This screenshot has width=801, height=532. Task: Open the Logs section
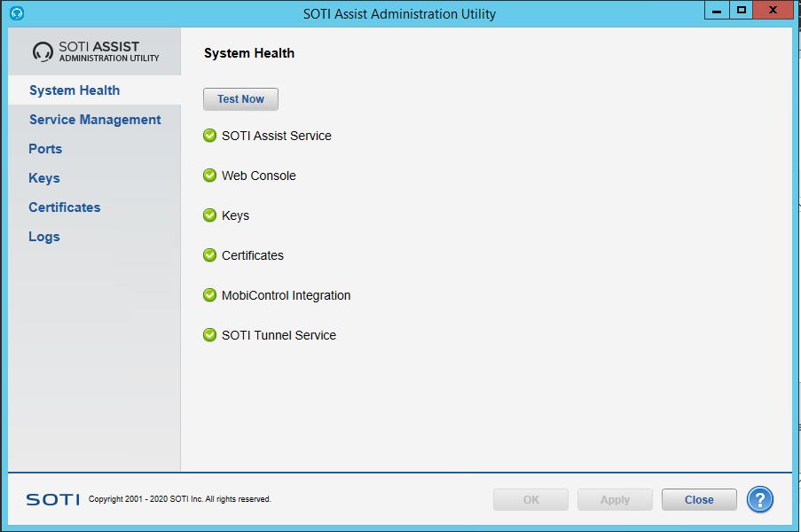tap(44, 237)
